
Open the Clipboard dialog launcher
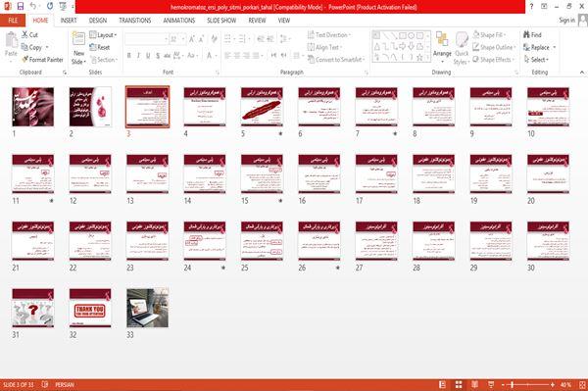[x=65, y=73]
